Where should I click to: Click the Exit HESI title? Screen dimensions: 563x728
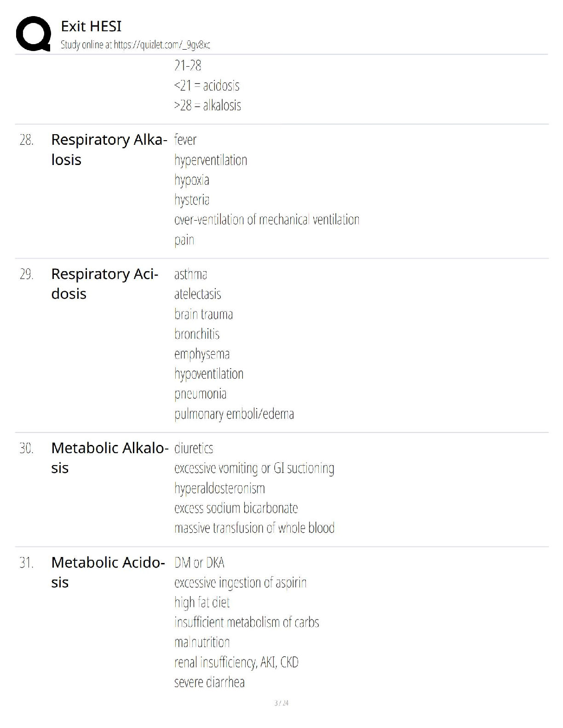[x=91, y=26]
